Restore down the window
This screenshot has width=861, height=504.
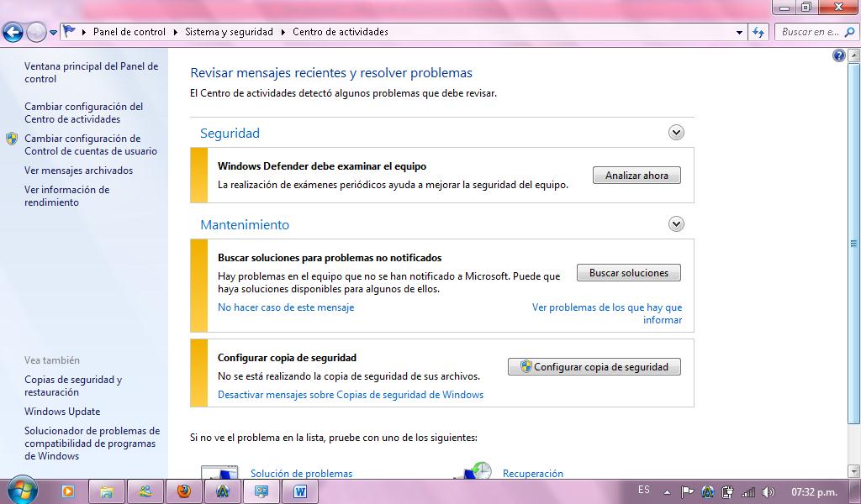806,7
